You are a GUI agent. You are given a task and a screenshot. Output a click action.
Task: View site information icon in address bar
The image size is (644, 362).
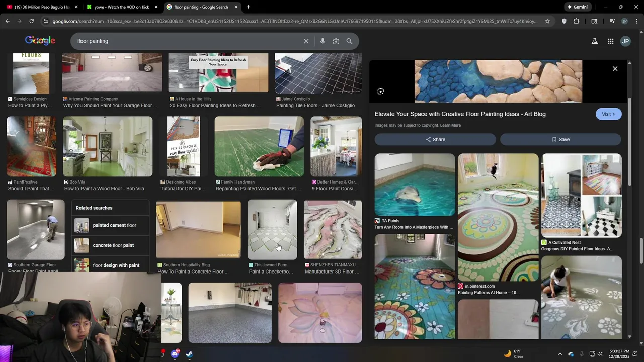tap(46, 21)
